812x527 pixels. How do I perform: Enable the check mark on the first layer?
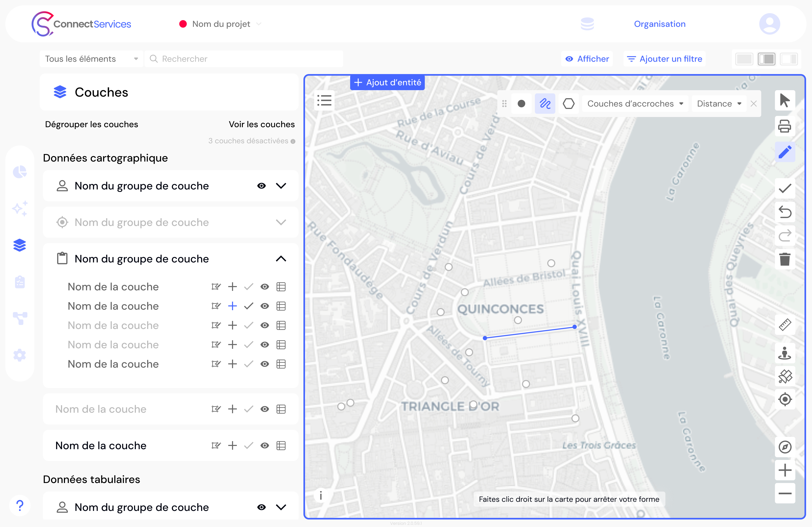(x=248, y=287)
